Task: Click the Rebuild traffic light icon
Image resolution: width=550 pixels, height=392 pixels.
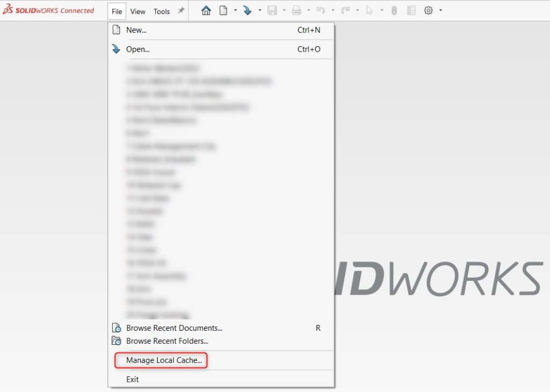Action: (x=394, y=11)
